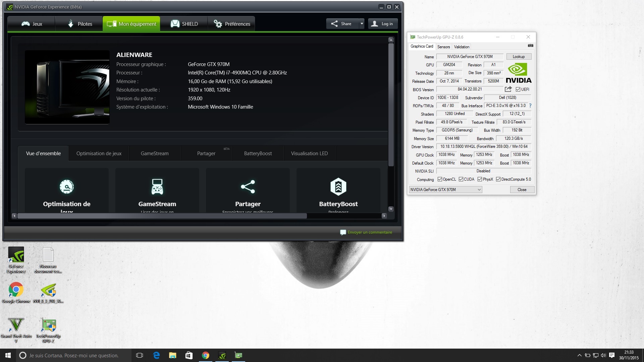Go to the Préférences tab

point(231,24)
